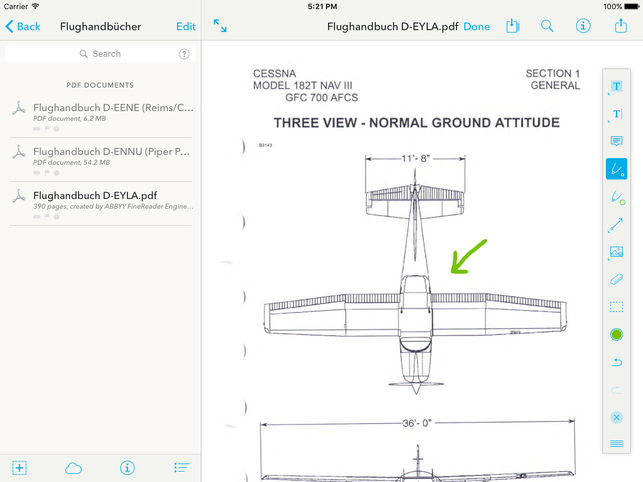Go back using the Back button

tap(23, 27)
